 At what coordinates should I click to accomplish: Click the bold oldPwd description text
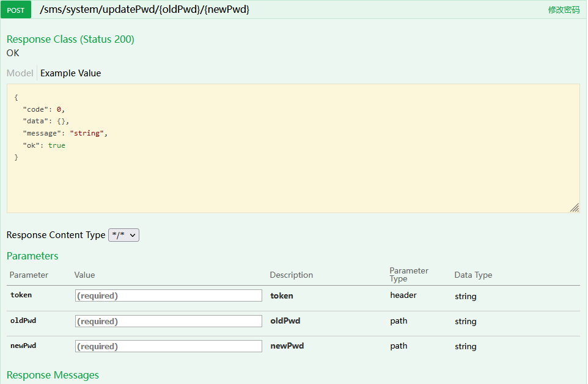point(285,321)
